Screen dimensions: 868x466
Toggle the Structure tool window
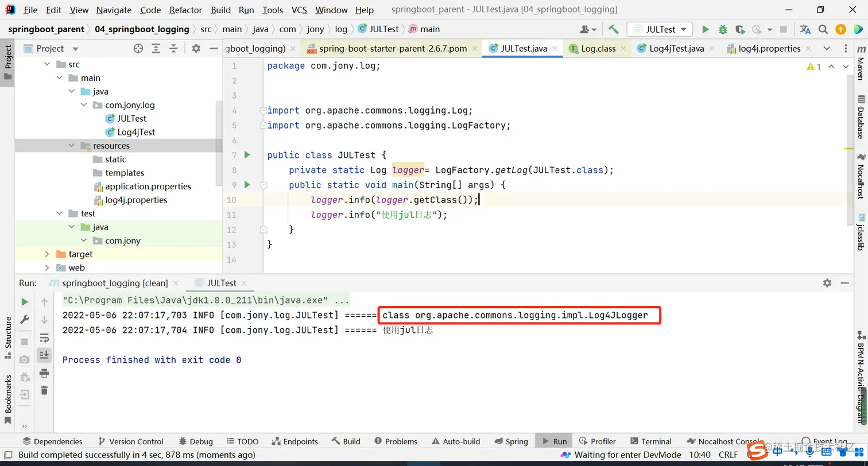[8, 337]
